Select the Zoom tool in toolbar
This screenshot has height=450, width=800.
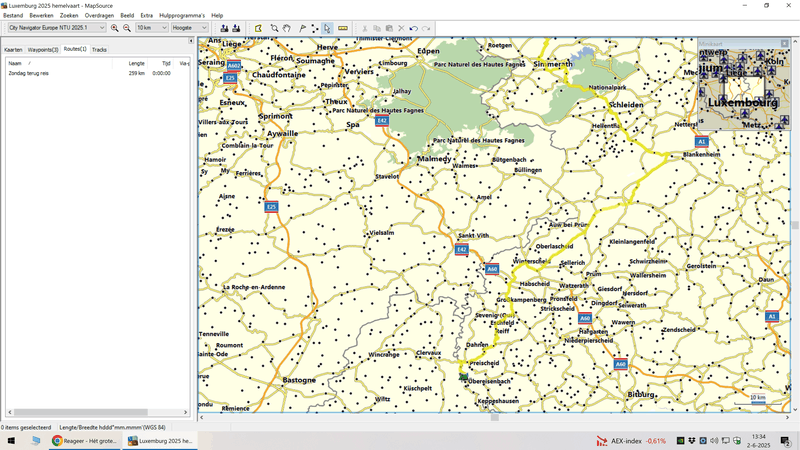274,28
